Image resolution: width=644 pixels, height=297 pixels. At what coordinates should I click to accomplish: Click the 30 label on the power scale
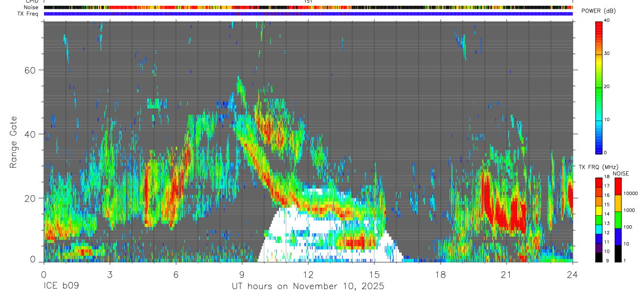pyautogui.click(x=607, y=53)
